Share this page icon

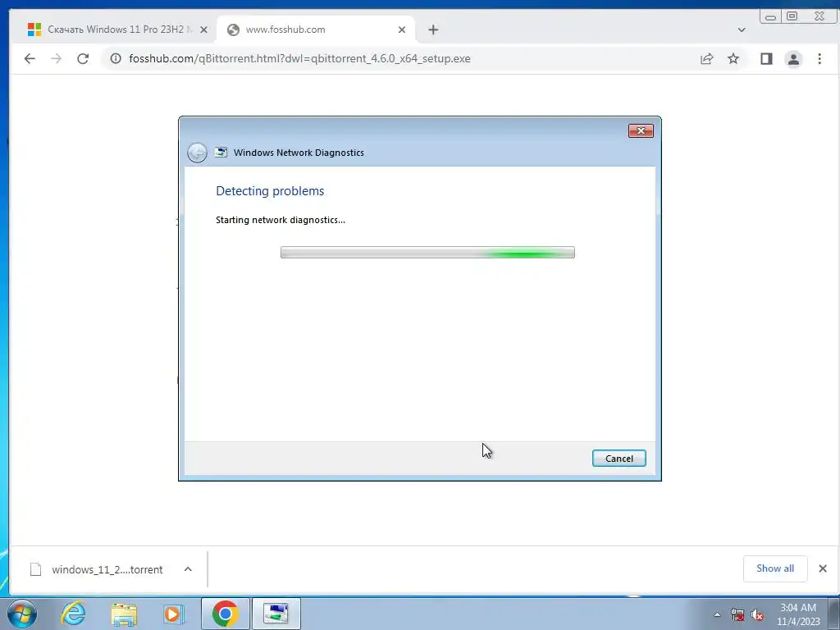coord(706,59)
